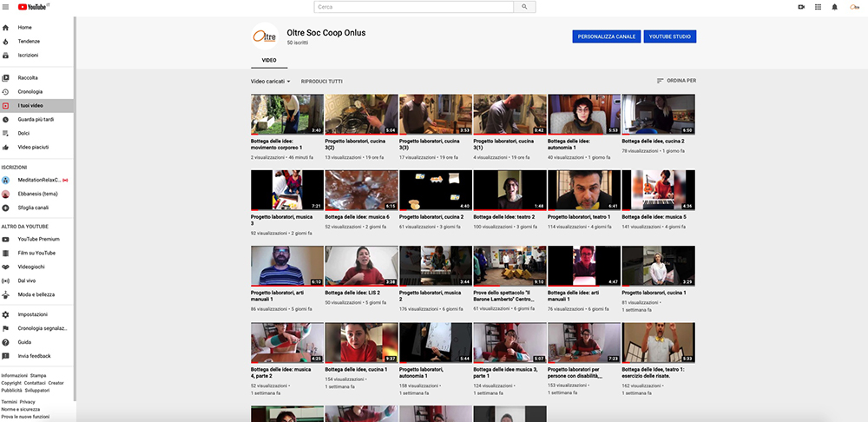Open Moda e bellezza
This screenshot has width=868, height=422.
36,294
